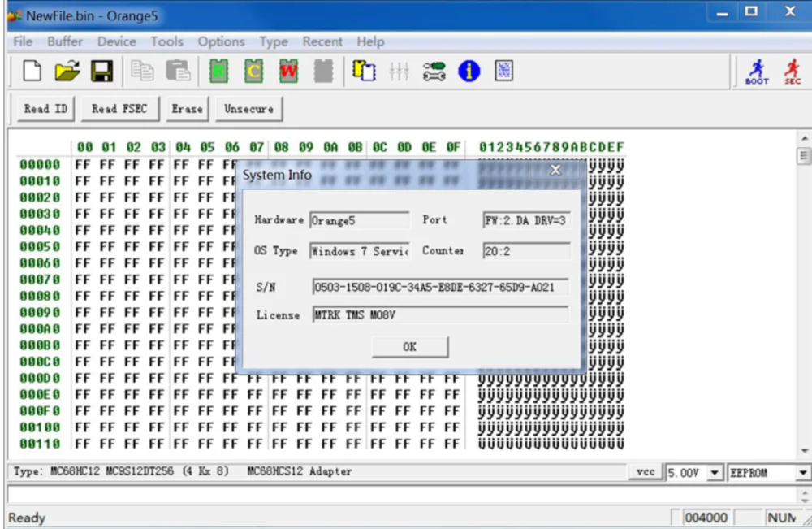Open the Device menu
Image resolution: width=812 pixels, height=529 pixels.
(x=116, y=41)
